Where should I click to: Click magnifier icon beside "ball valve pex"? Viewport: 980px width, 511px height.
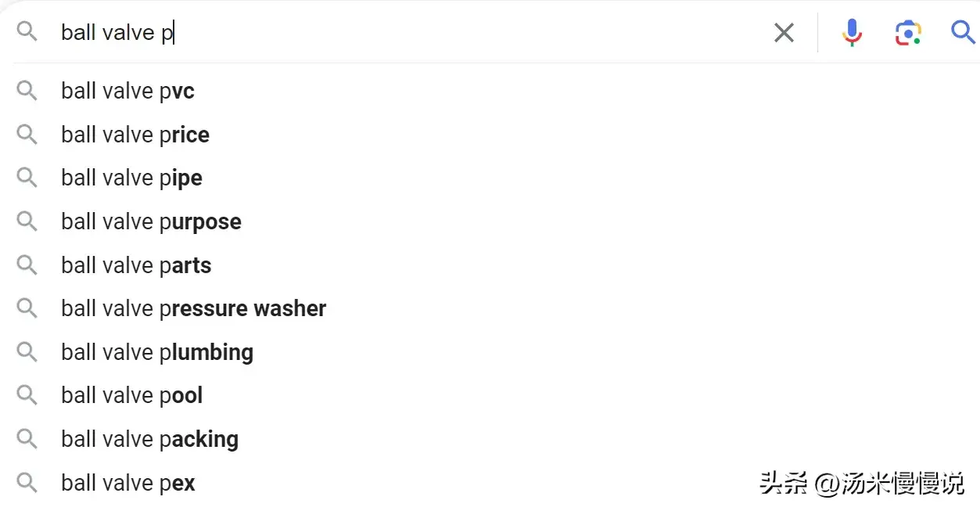27,483
